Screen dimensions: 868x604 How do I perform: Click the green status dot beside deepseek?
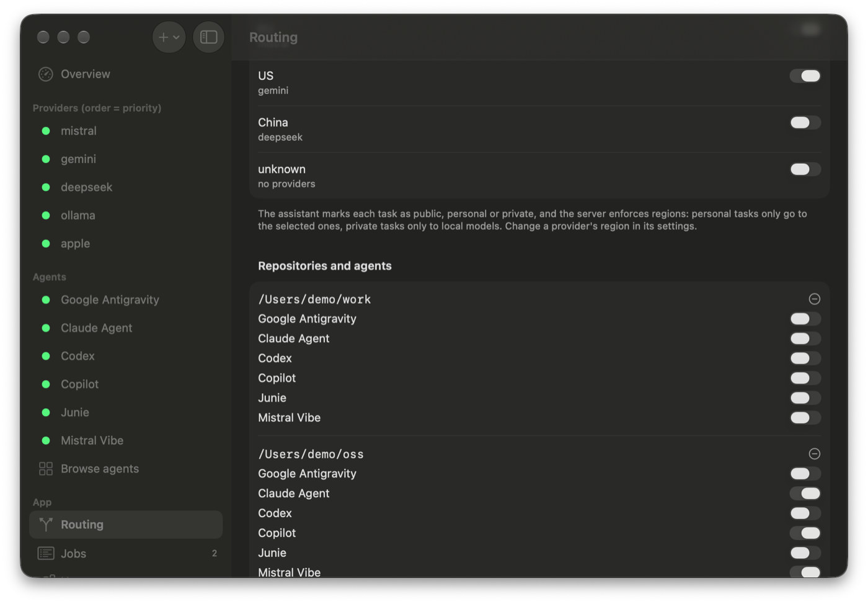(x=46, y=187)
